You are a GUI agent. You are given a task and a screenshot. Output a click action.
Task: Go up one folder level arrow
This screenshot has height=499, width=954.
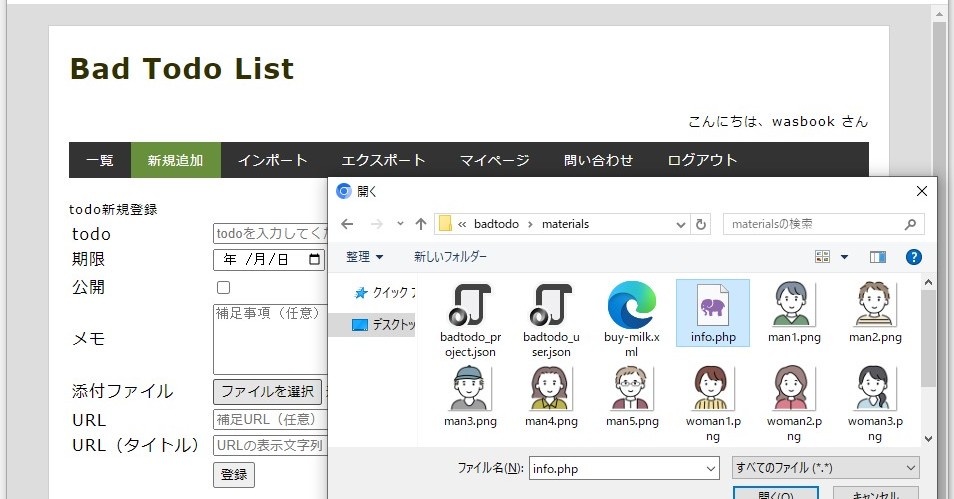click(x=421, y=224)
